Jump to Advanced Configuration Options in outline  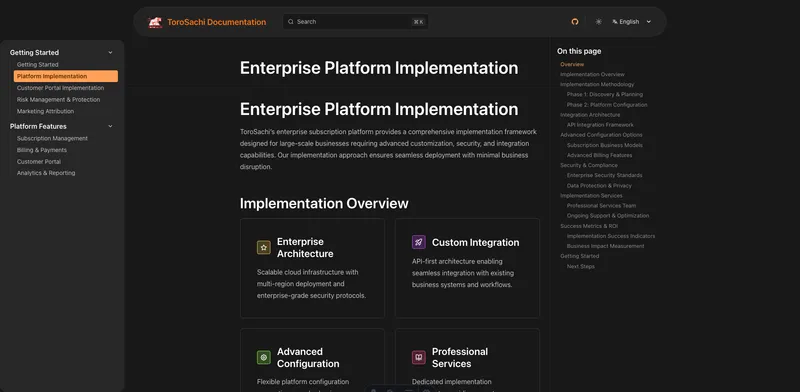[x=601, y=135]
